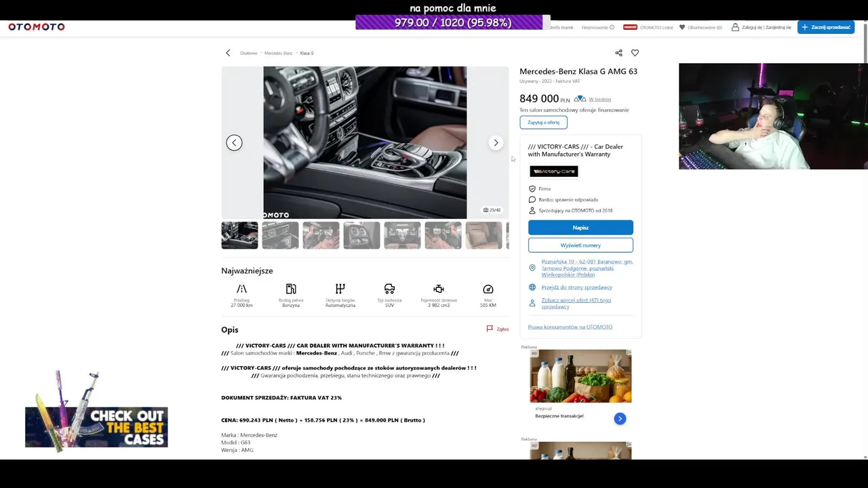The image size is (868, 488).
Task: Select the first gallery thumbnail
Action: pyautogui.click(x=239, y=235)
